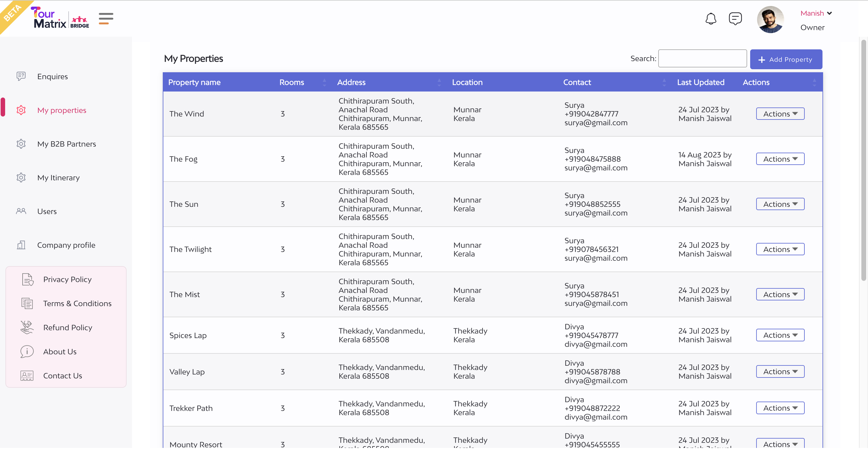Click the About Us info icon
The height and width of the screenshot is (472, 868).
pyautogui.click(x=27, y=352)
